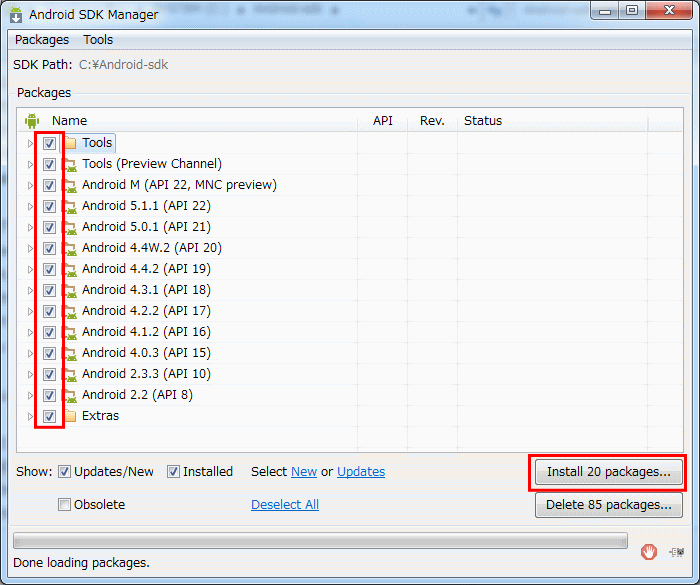Click the Delete 85 packages button
700x585 pixels.
609,505
